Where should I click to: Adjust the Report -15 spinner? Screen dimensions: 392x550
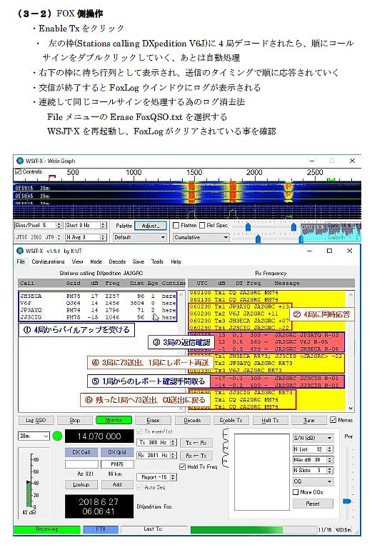156,477
